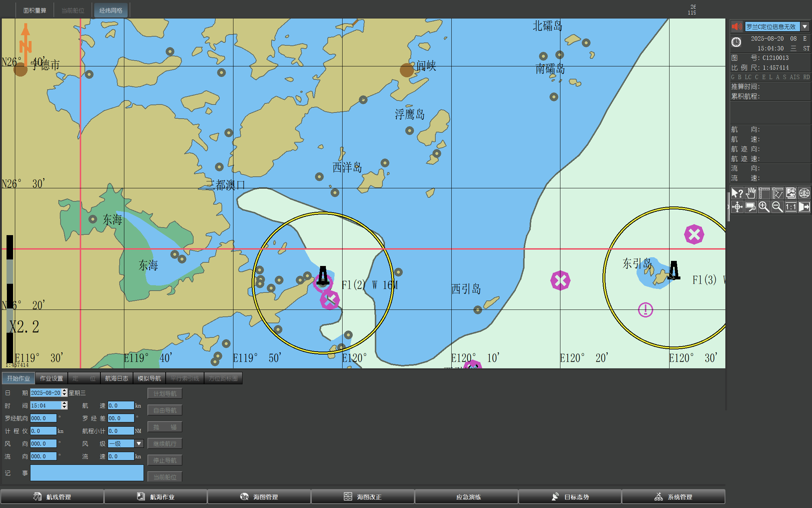The width and height of the screenshot is (812, 508).
Task: Click the 记事 notes text box
Action: (x=87, y=473)
